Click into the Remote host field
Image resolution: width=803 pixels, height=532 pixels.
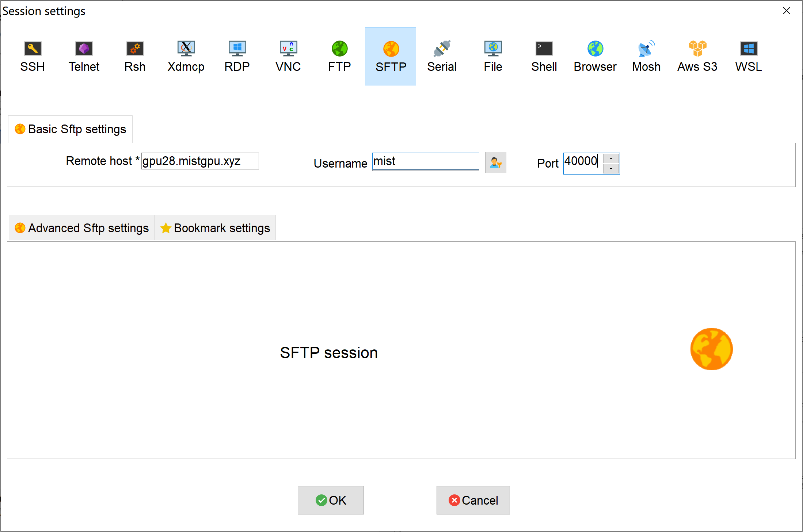200,161
